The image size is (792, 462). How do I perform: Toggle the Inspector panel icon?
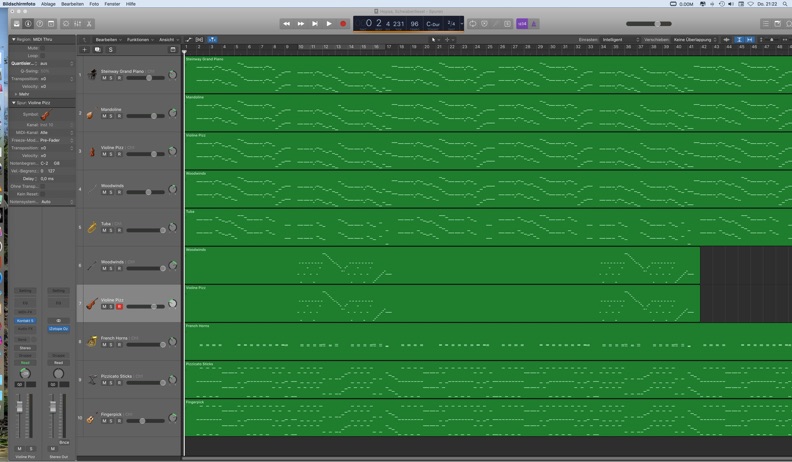tap(28, 24)
